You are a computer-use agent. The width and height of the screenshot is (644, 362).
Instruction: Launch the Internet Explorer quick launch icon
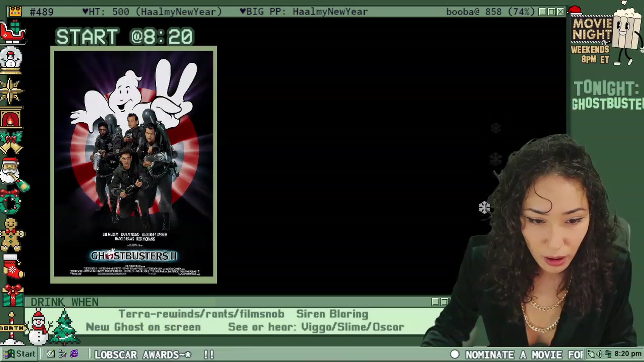click(74, 354)
